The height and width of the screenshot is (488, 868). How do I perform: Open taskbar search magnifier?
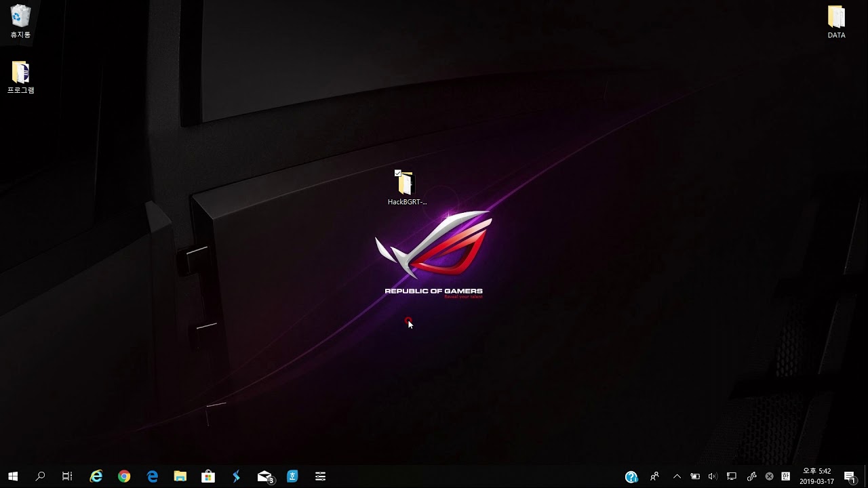(40, 476)
